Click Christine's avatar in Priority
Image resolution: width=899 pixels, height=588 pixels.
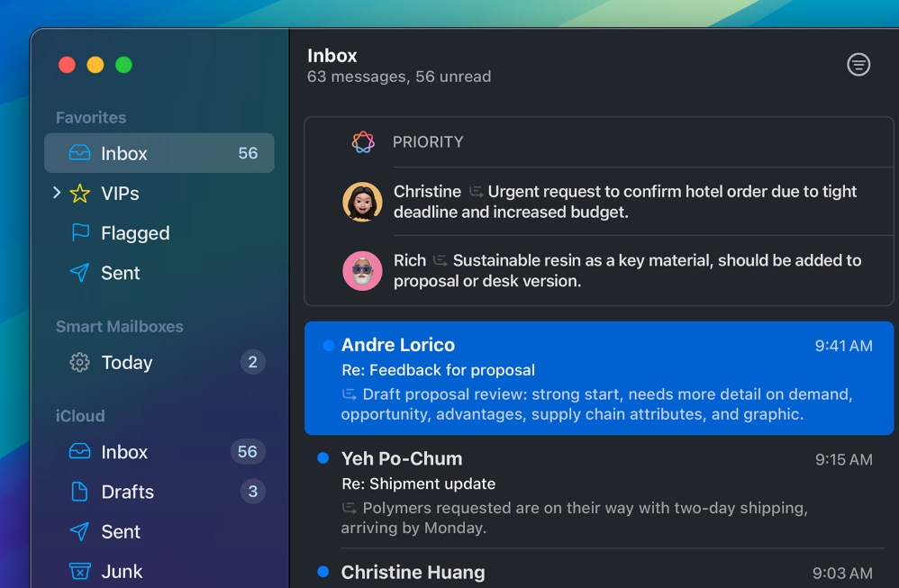(x=362, y=202)
